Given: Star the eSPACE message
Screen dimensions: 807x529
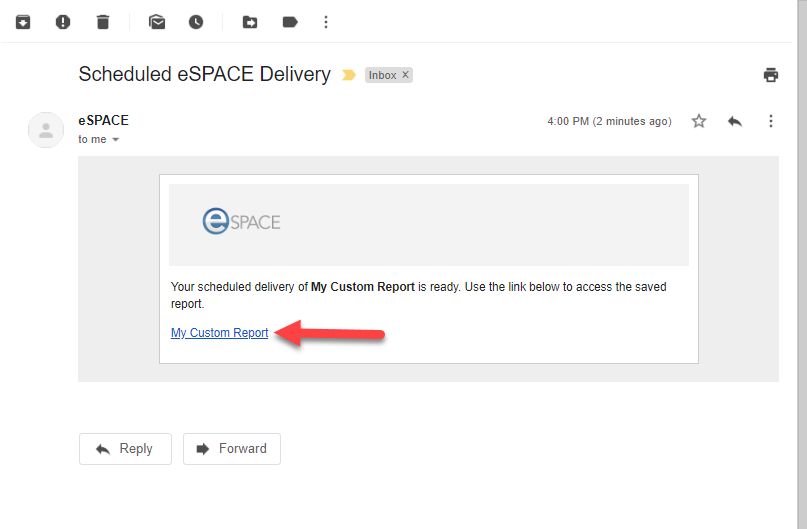Looking at the screenshot, I should tap(699, 121).
